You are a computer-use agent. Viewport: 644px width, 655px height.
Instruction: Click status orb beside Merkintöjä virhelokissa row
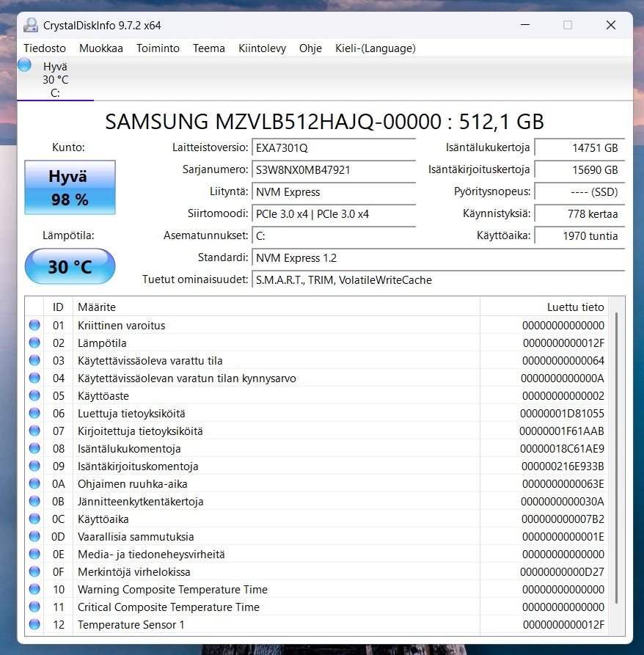click(x=34, y=572)
